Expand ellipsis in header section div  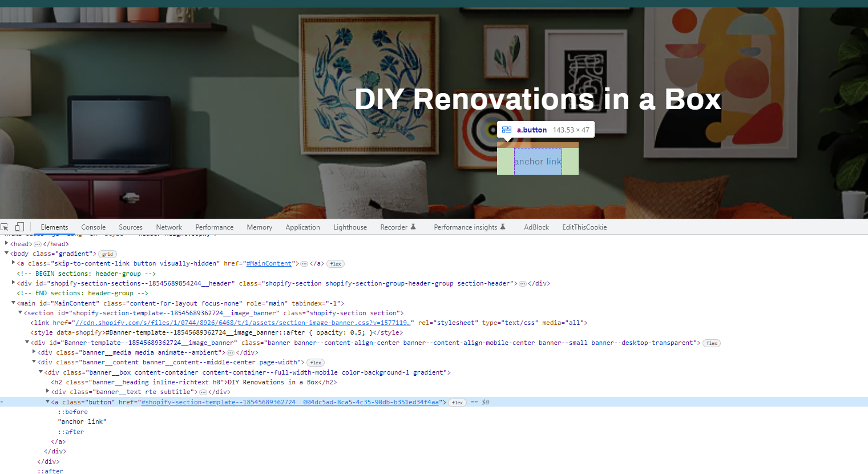click(x=522, y=284)
